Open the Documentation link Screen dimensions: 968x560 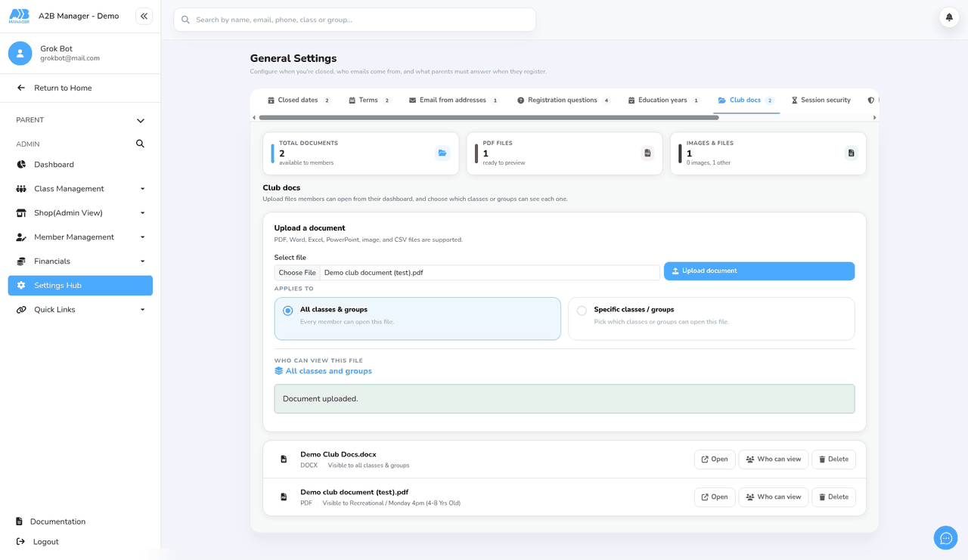[50, 521]
